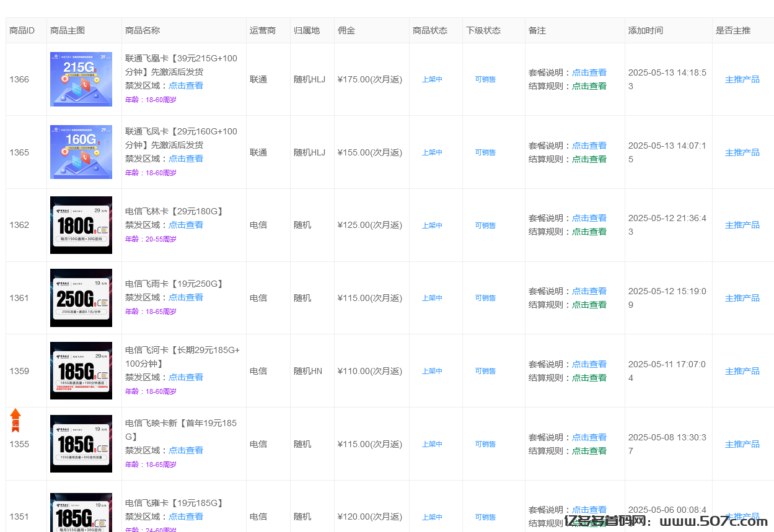The width and height of the screenshot is (774, 532).
Task: Click 主推产品 for product 1366
Action: click(742, 79)
